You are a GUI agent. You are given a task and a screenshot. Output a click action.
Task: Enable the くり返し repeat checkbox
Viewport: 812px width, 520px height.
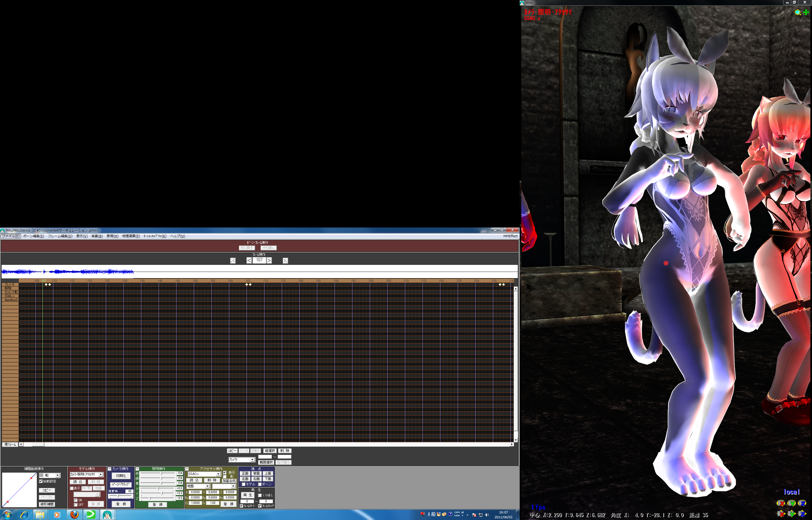260,495
